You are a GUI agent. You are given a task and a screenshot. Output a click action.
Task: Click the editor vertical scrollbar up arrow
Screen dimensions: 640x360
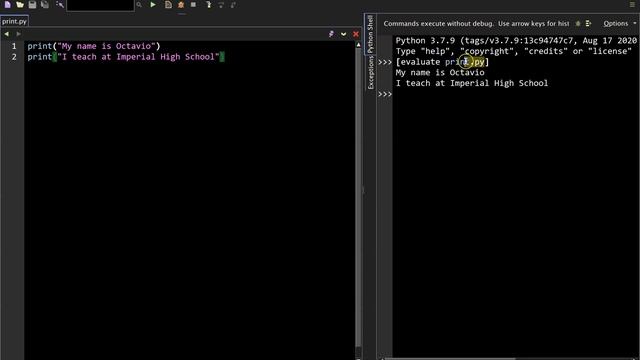click(358, 45)
